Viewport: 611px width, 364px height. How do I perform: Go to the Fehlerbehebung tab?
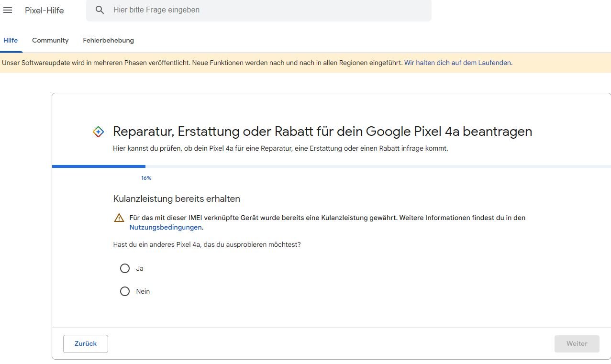108,41
